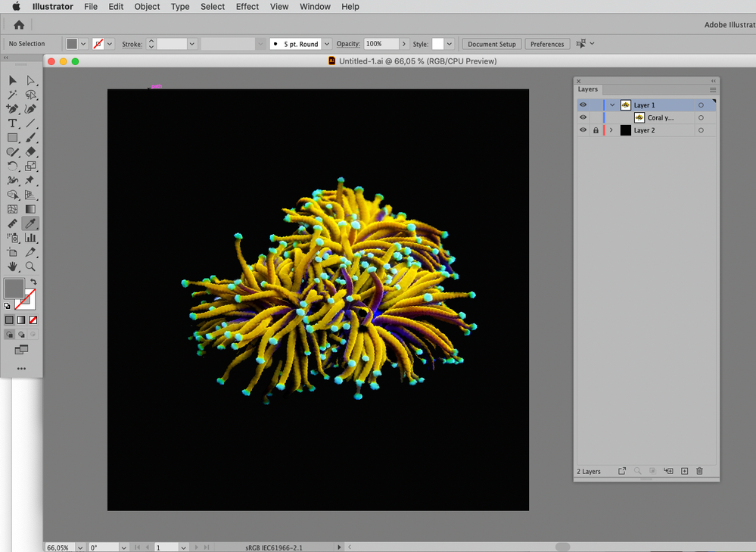
Task: Click the target circle for Layer 2
Action: [x=701, y=130]
